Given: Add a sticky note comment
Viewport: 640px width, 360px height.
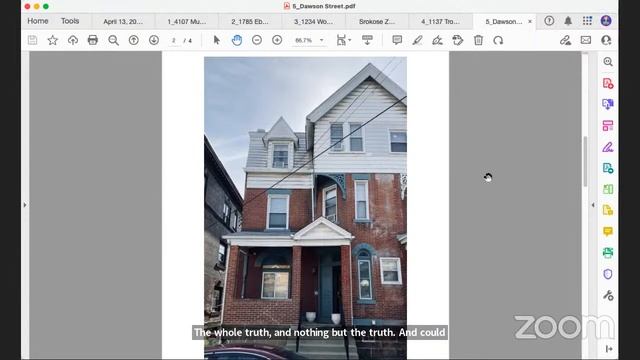Looking at the screenshot, I should coord(397,40).
